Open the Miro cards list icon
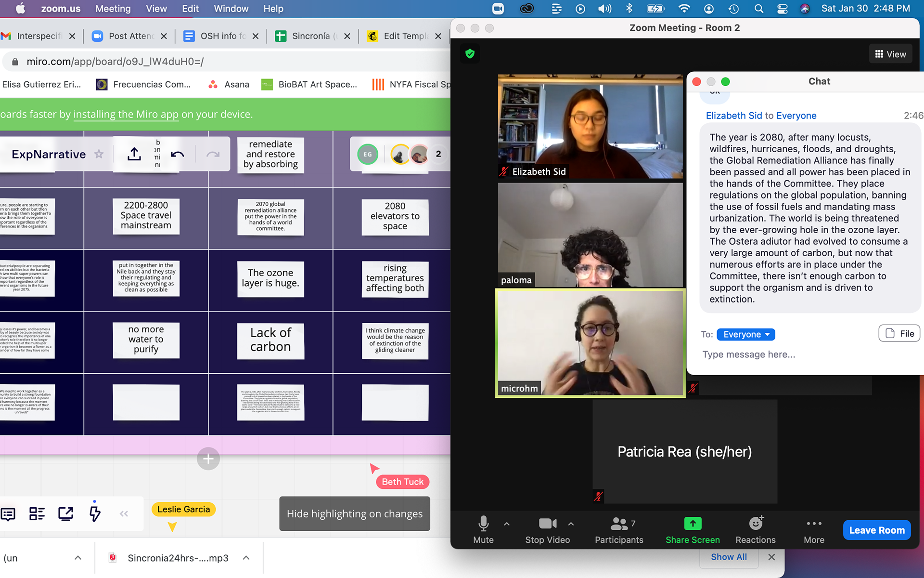The width and height of the screenshot is (924, 578). 37,514
